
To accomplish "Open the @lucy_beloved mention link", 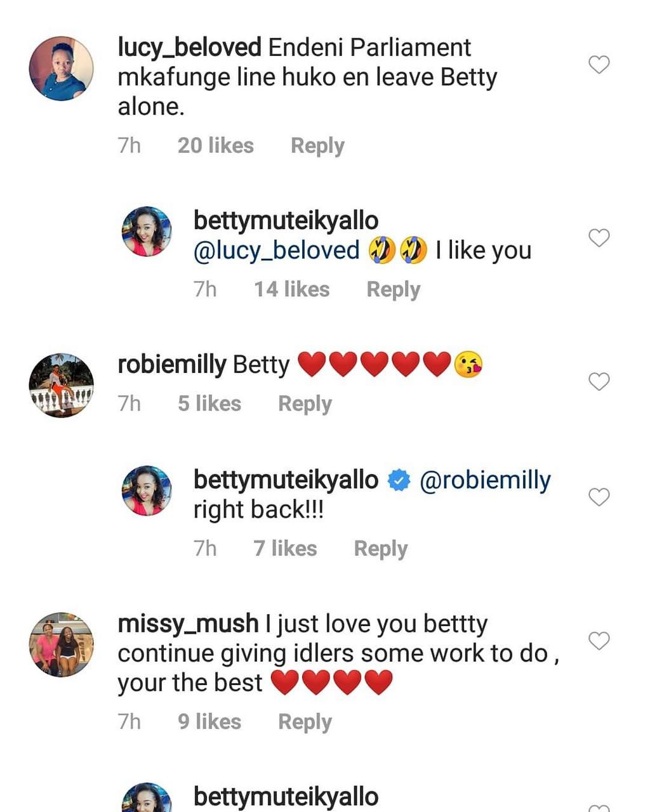I will (277, 251).
